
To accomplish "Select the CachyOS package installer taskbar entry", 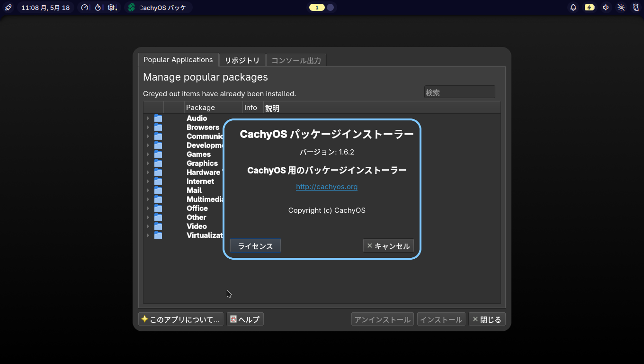I will [x=158, y=8].
